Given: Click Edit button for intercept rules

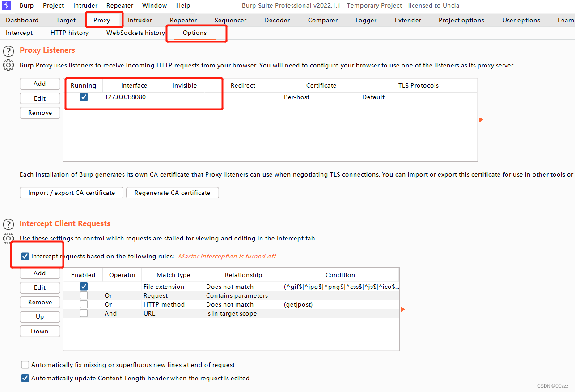Looking at the screenshot, I should coord(40,287).
